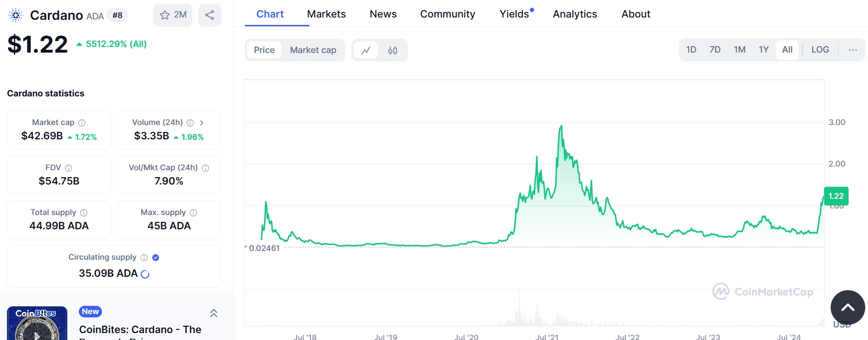This screenshot has width=868, height=340.
Task: Set chart range to 1D
Action: point(691,49)
